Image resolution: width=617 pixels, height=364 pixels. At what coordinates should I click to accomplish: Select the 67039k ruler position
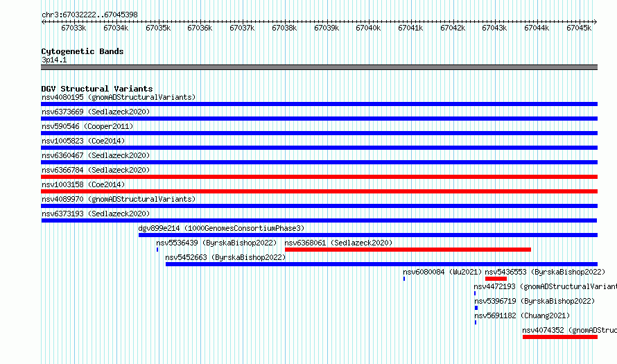click(x=327, y=28)
